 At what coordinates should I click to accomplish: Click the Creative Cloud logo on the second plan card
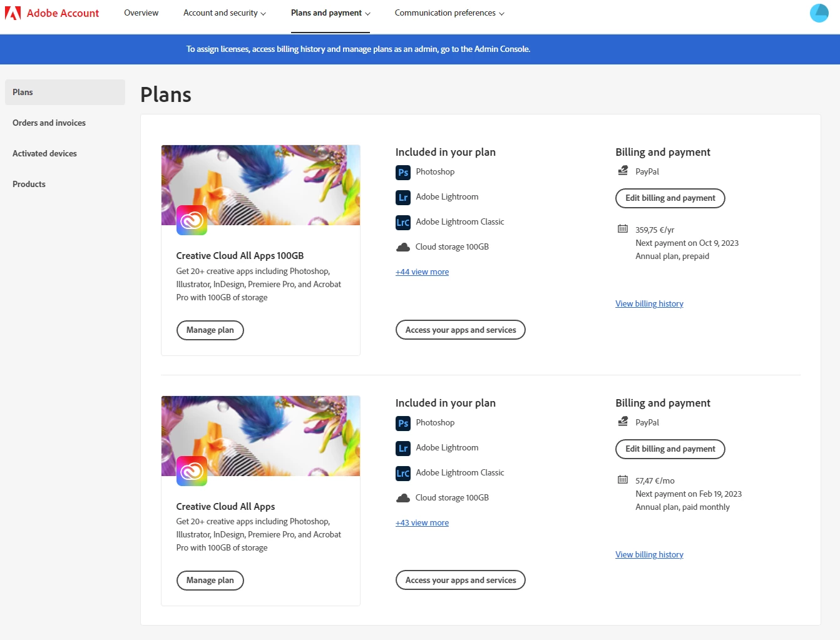coord(192,471)
